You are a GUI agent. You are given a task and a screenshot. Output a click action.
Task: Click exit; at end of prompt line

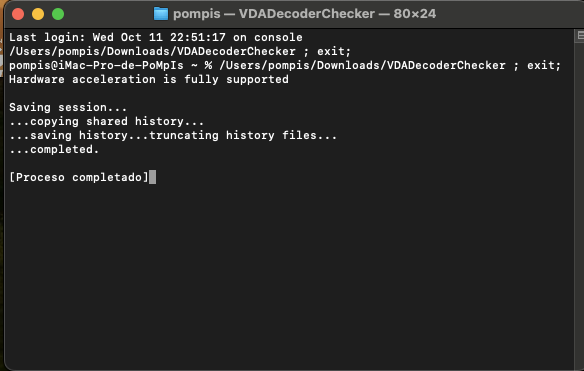pos(544,66)
